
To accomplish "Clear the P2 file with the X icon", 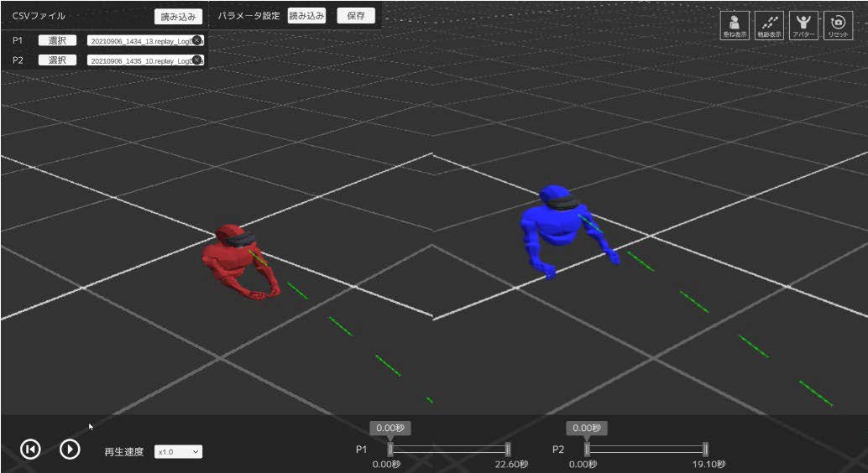I will pyautogui.click(x=196, y=60).
